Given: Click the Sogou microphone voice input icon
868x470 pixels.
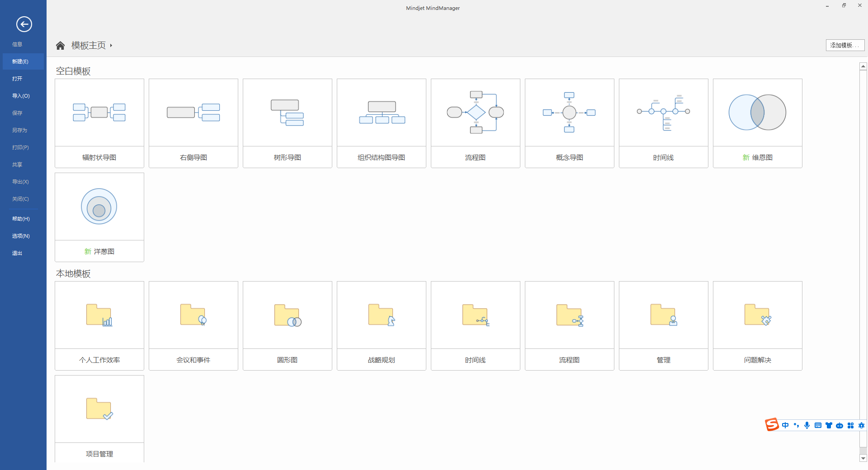Looking at the screenshot, I should click(x=807, y=425).
